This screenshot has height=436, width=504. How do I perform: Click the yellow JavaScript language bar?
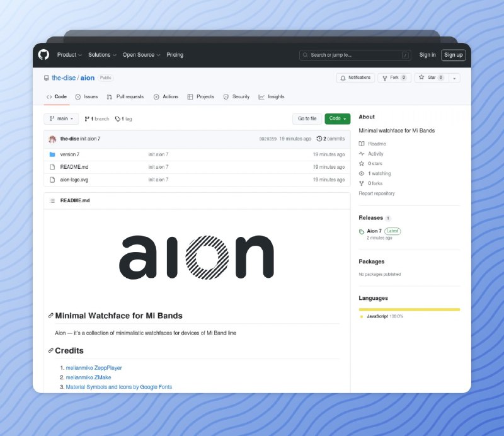[x=409, y=309]
